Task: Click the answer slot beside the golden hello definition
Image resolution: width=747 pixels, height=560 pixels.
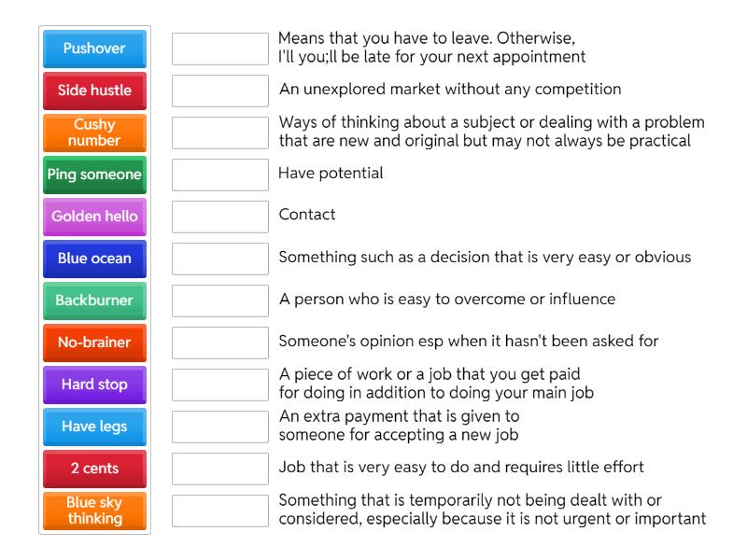Action: (219, 425)
